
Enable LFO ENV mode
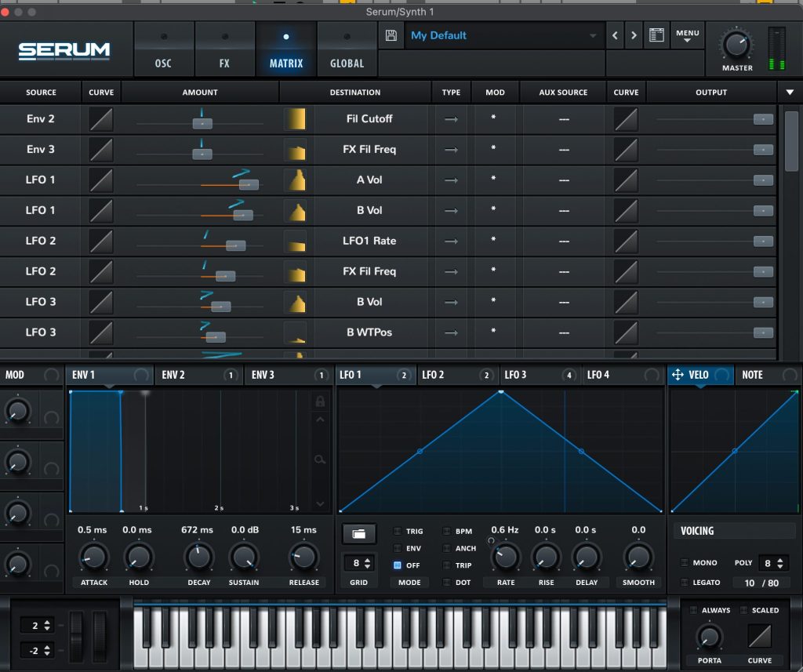click(x=398, y=548)
